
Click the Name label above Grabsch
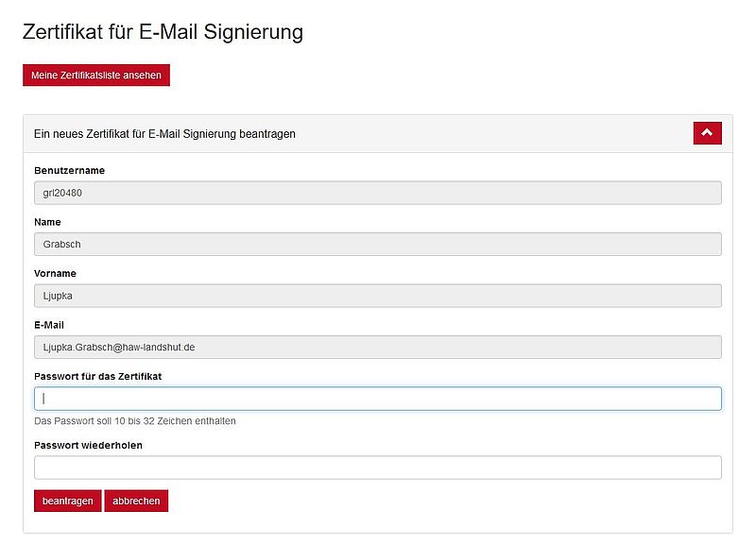(47, 222)
